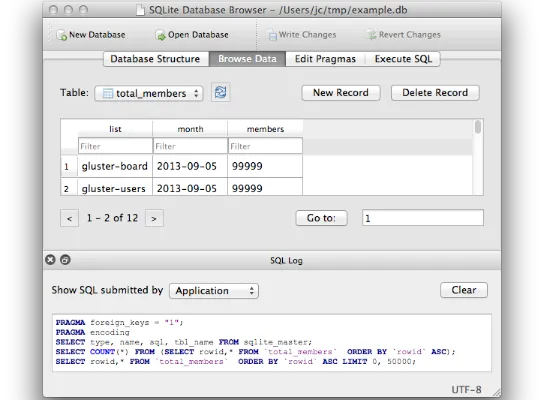
Task: Open the Edit Pragmas tab
Action: 325,59
